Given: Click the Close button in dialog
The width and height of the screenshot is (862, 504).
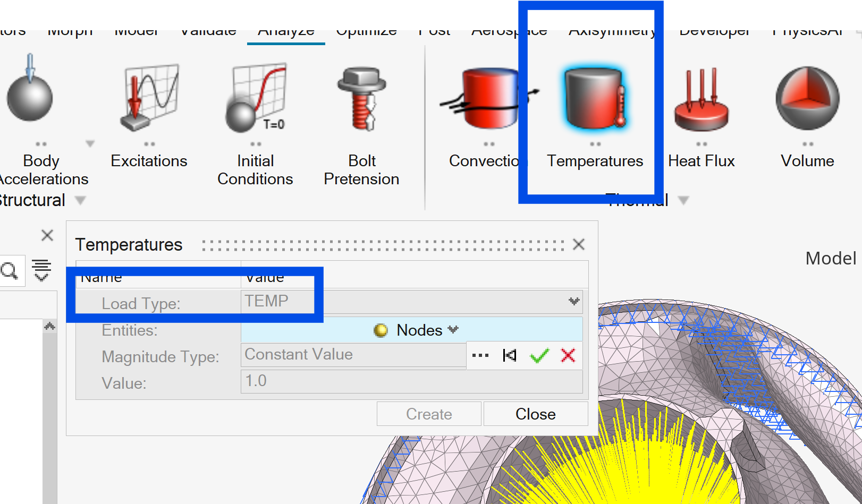Looking at the screenshot, I should pyautogui.click(x=536, y=414).
